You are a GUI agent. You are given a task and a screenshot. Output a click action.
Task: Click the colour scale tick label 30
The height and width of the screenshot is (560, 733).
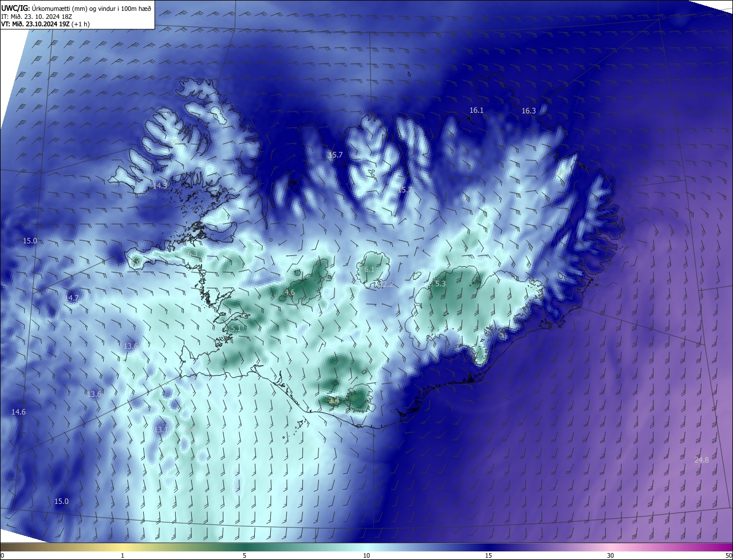[610, 556]
